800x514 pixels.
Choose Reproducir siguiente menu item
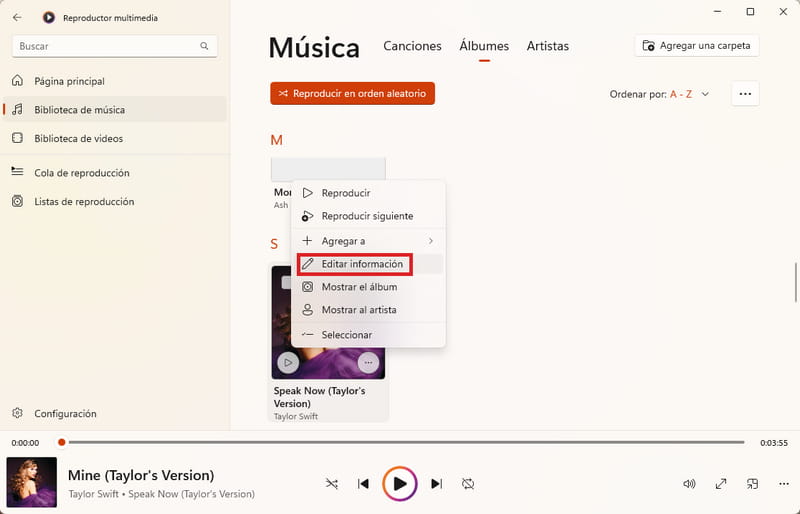coord(368,216)
